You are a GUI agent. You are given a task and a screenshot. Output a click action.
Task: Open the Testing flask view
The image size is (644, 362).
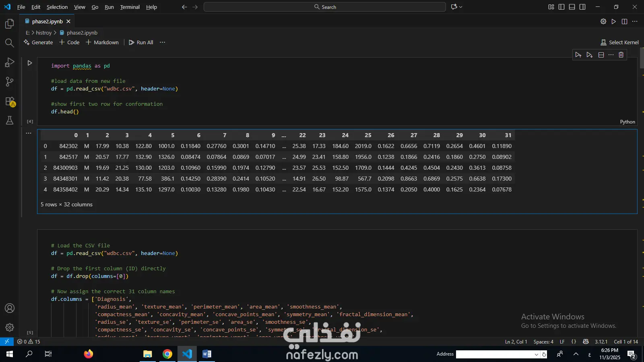10,120
